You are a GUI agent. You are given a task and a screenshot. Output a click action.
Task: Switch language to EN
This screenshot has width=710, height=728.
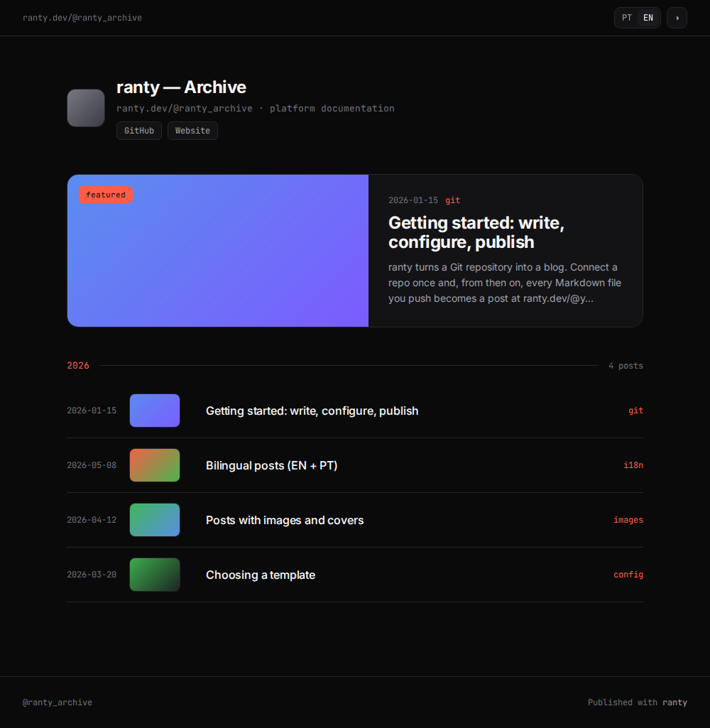pos(648,18)
